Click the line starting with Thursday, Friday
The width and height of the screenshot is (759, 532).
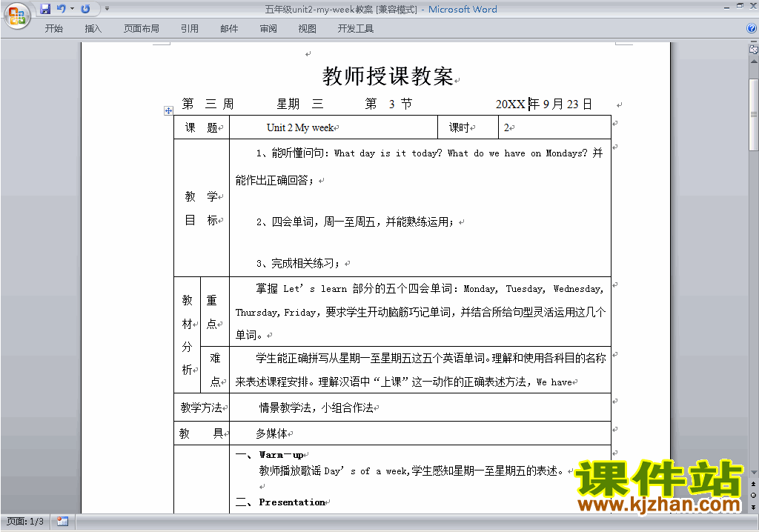point(421,312)
